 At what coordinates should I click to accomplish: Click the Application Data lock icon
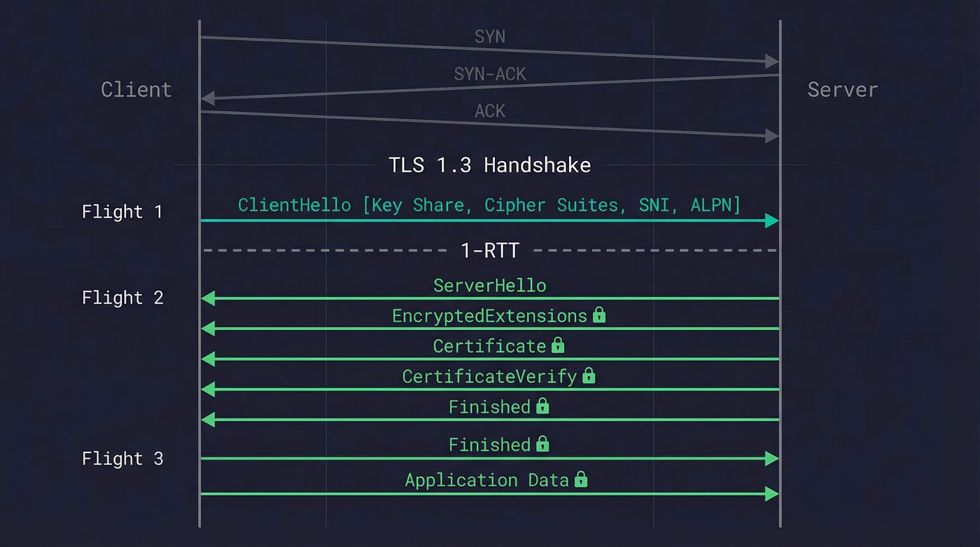point(581,480)
